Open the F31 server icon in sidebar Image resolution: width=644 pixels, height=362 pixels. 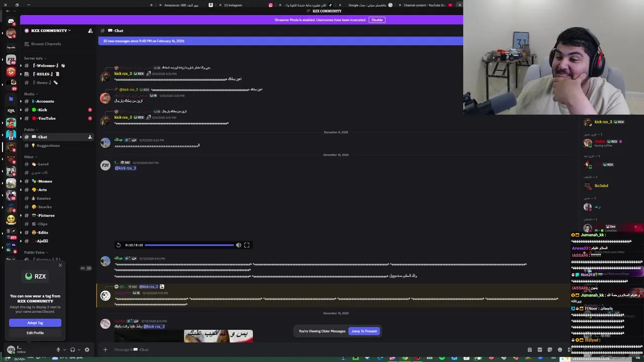(11, 60)
